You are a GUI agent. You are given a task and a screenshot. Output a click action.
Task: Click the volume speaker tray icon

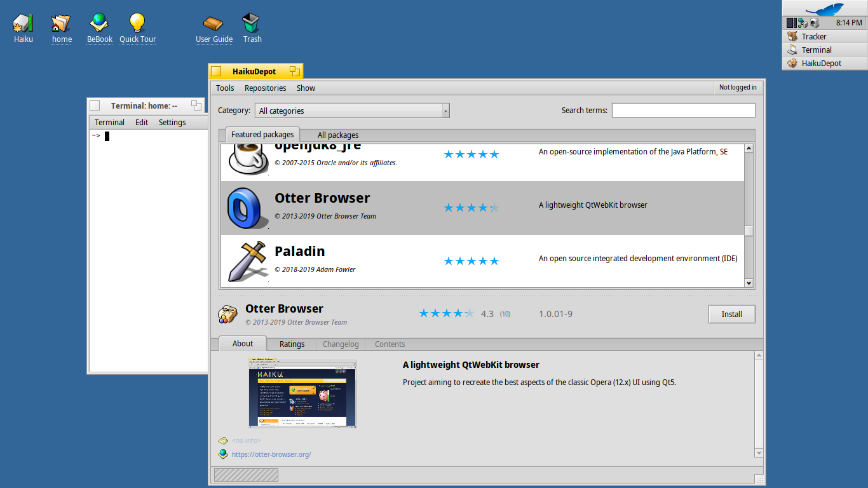(815, 23)
